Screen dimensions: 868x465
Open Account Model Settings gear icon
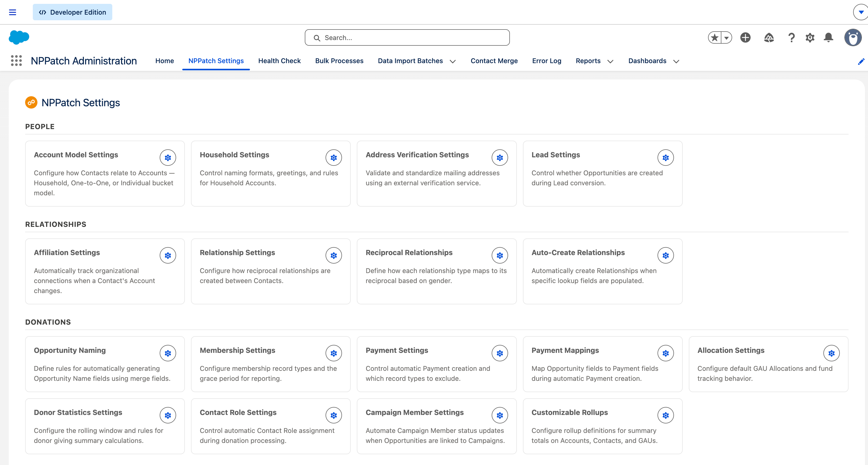[168, 158]
